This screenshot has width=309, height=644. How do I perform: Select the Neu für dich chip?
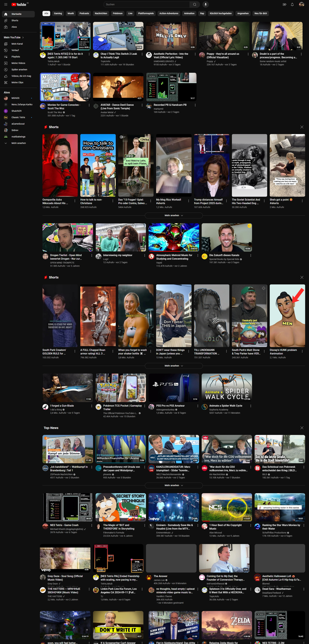point(261,14)
